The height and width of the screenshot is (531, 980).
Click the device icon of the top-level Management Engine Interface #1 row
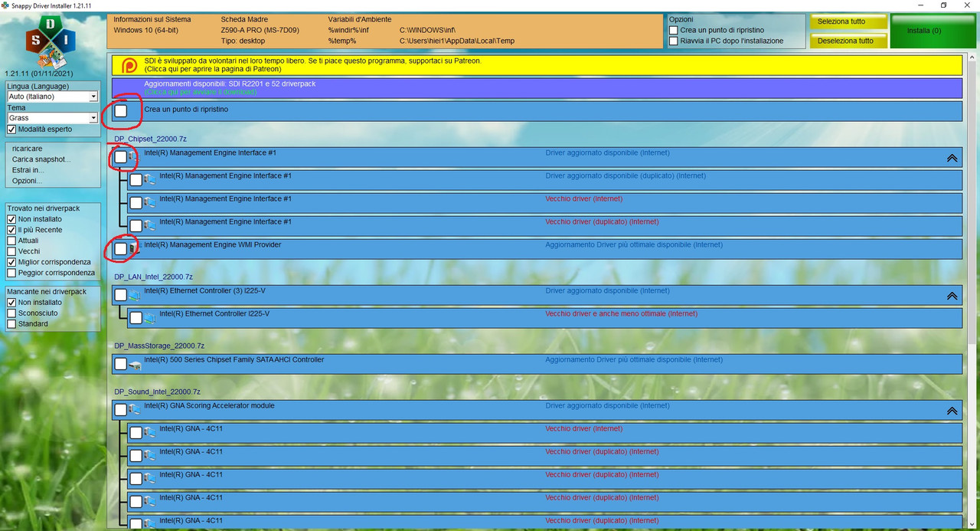tap(133, 156)
